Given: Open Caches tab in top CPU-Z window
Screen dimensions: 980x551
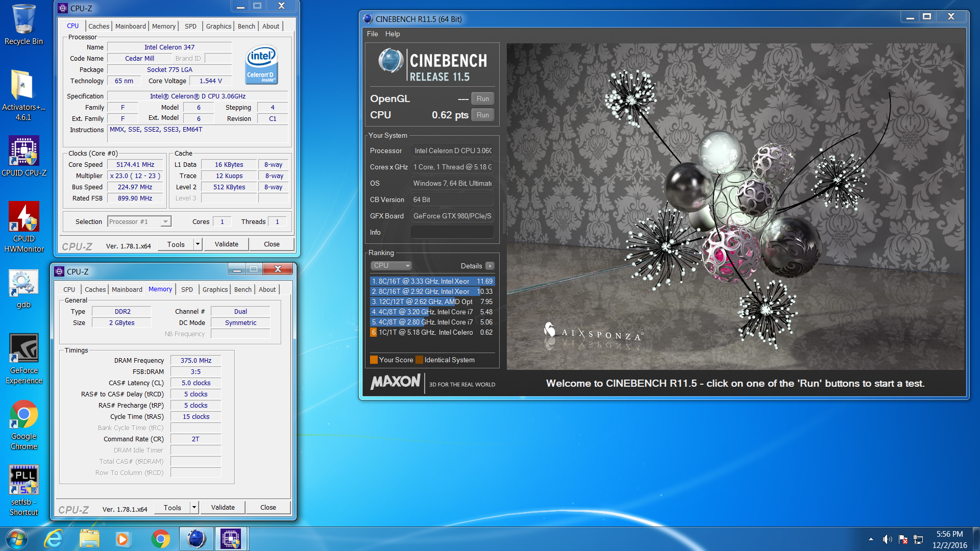Looking at the screenshot, I should [99, 26].
